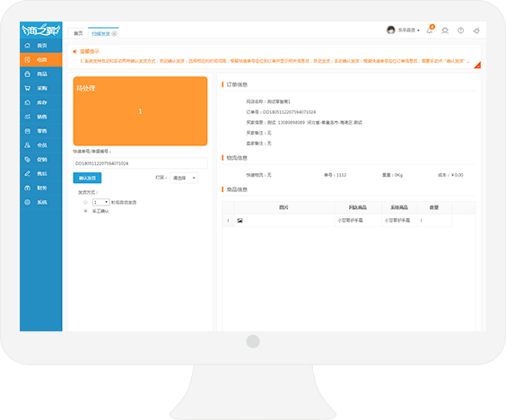Image resolution: width=506 pixels, height=420 pixels.
Task: Click the 商品信息 section heading
Action: pos(237,189)
